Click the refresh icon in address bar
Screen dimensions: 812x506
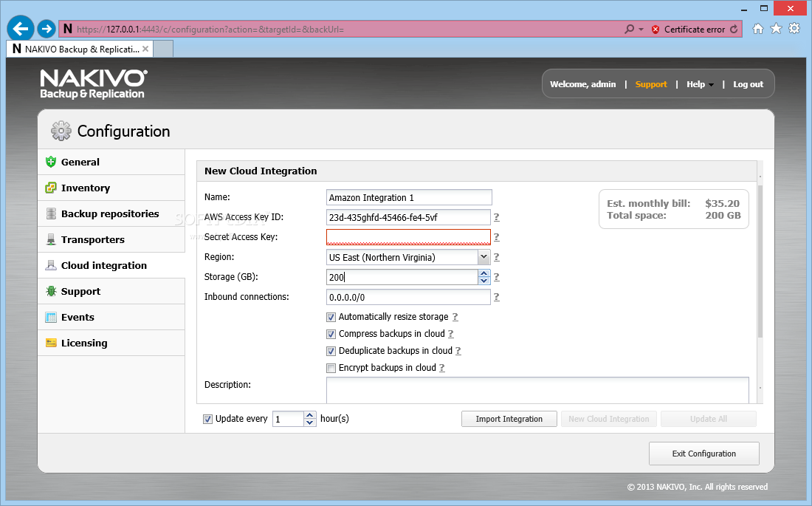tap(734, 29)
